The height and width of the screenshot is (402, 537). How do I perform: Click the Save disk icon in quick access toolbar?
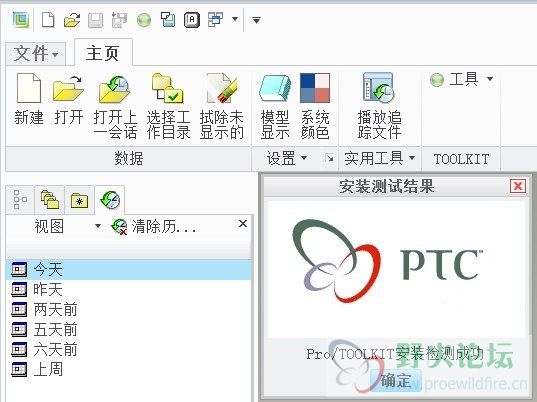pos(96,20)
